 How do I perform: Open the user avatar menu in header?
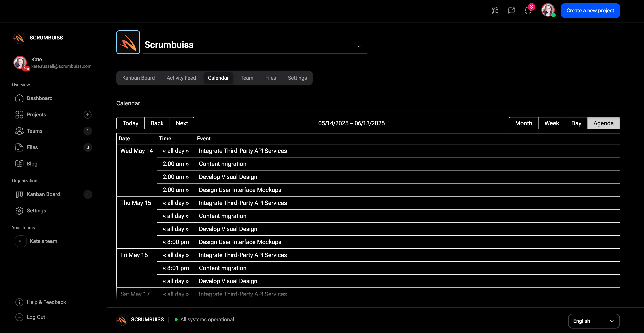coord(547,10)
